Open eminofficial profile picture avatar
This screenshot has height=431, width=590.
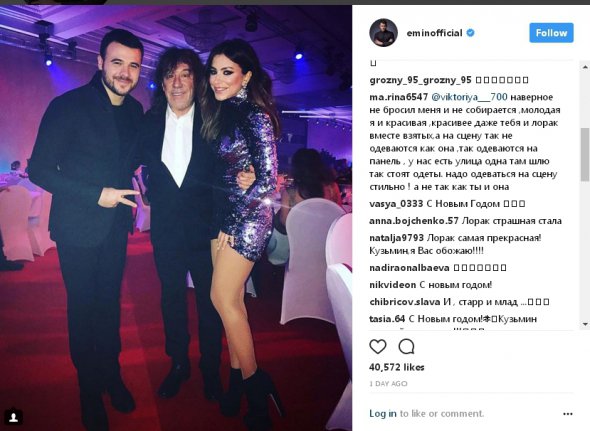click(383, 33)
